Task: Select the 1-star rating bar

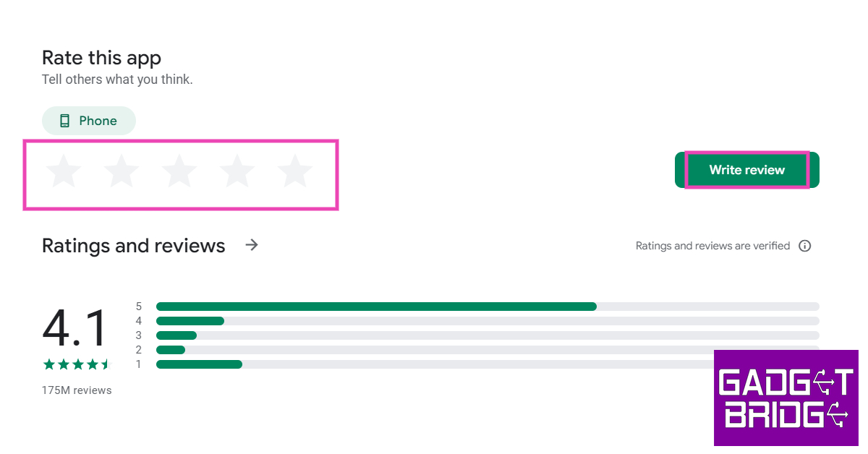Action: point(434,364)
